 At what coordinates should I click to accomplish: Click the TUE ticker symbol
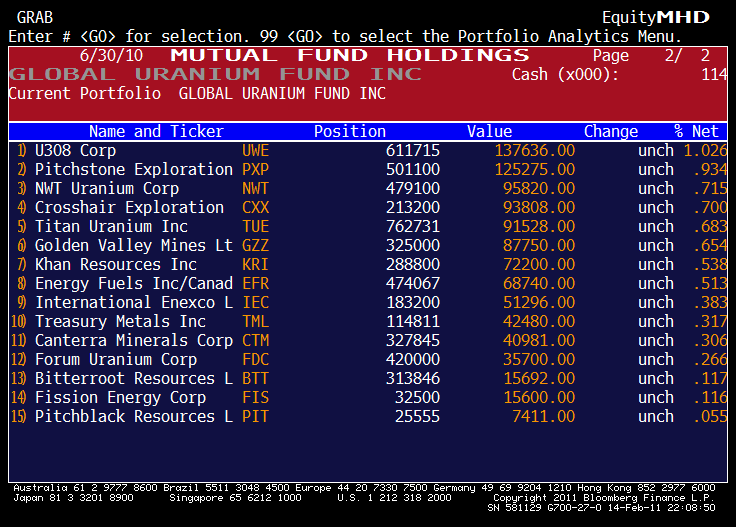[x=255, y=227]
